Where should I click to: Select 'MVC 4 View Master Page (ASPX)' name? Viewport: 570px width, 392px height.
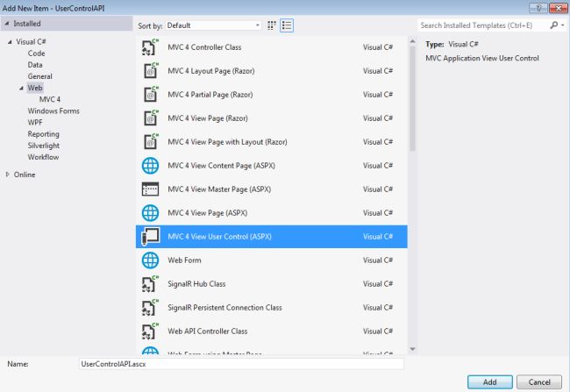[x=219, y=189]
